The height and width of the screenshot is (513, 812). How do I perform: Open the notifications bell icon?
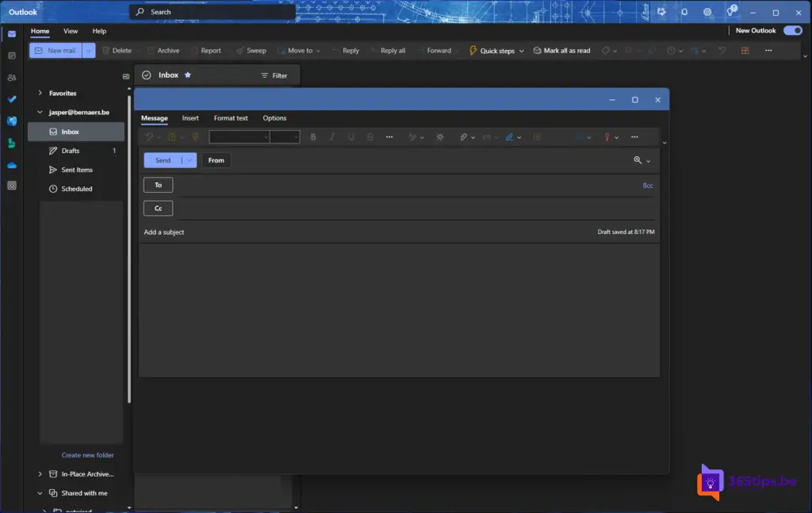pyautogui.click(x=684, y=12)
